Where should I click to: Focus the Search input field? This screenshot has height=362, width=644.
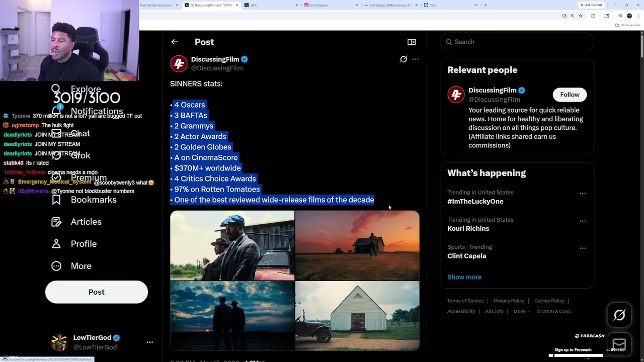tap(517, 42)
